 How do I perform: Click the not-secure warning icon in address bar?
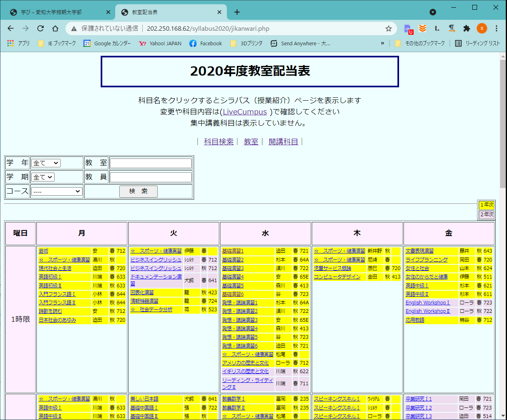click(74, 28)
